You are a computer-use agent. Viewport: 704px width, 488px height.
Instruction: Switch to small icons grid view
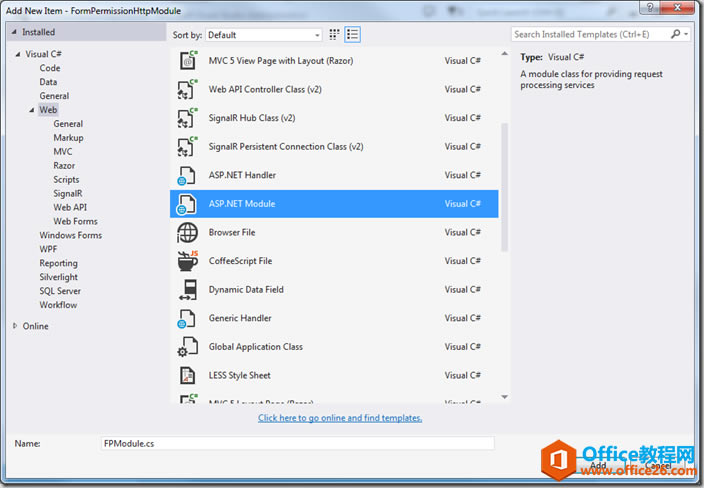[x=334, y=35]
